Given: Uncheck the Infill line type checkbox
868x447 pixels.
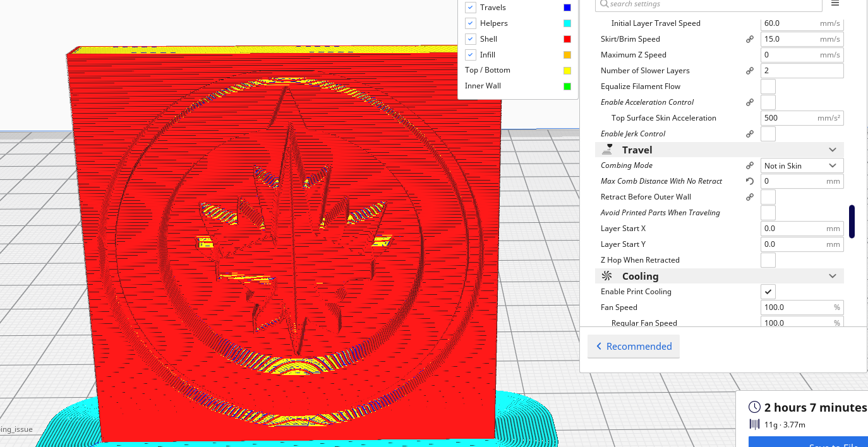Looking at the screenshot, I should click(471, 55).
